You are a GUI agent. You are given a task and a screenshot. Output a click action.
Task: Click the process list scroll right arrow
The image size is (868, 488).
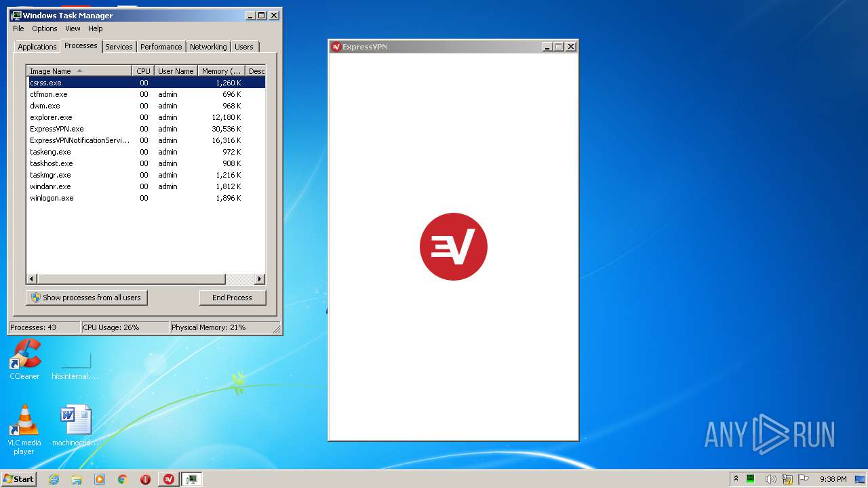coord(259,279)
